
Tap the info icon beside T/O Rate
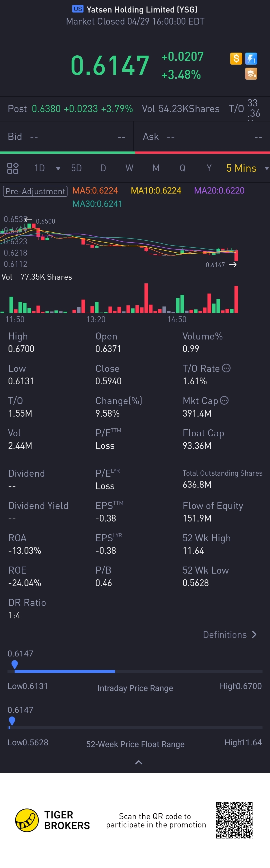[226, 368]
